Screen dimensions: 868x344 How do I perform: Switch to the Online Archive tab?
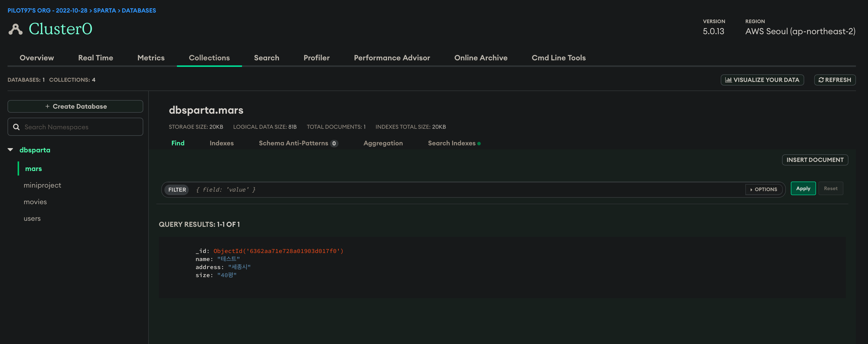481,58
